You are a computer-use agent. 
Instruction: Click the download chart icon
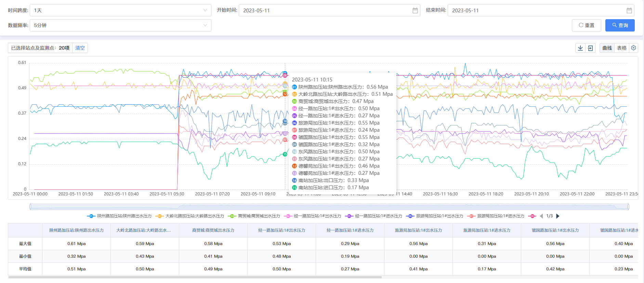pos(580,48)
